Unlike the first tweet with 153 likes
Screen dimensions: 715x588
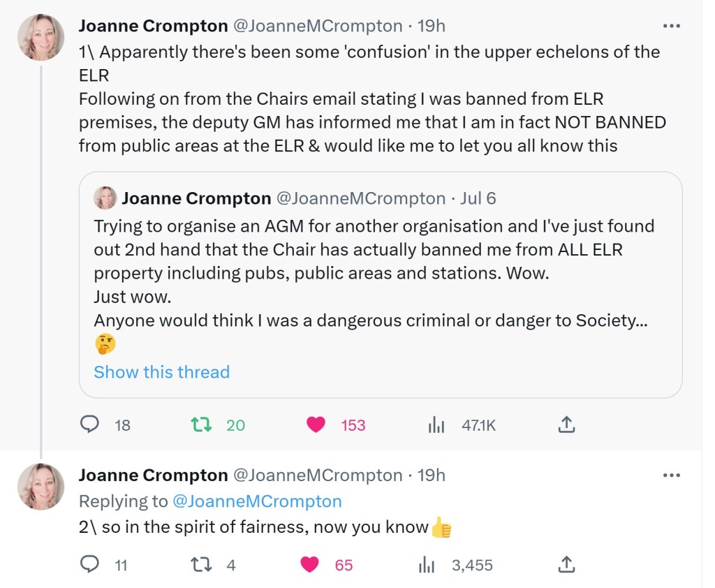coord(316,425)
